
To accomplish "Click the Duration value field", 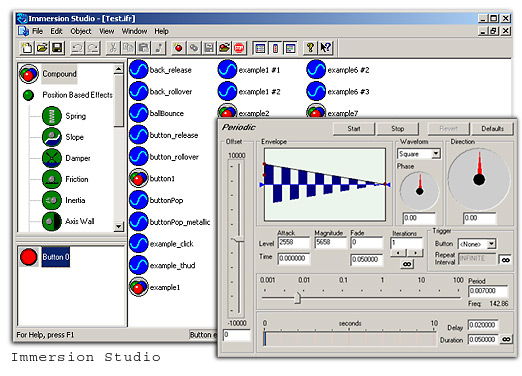I will click(483, 339).
